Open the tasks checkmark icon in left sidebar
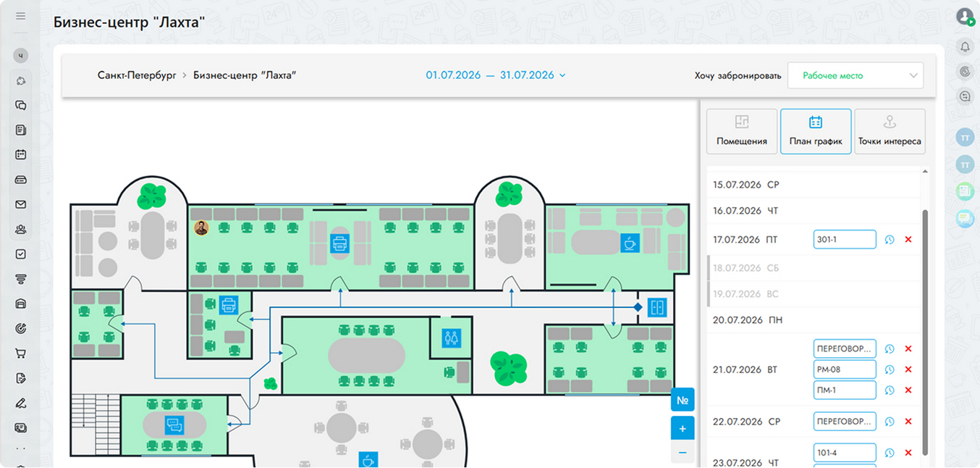Viewport: 980px width, 468px height. coord(20,254)
